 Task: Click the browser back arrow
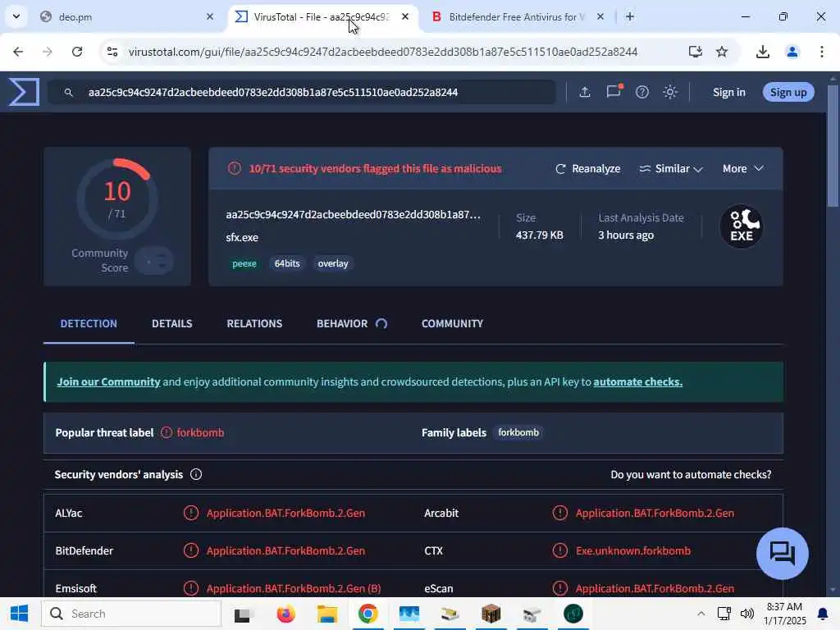pos(18,52)
